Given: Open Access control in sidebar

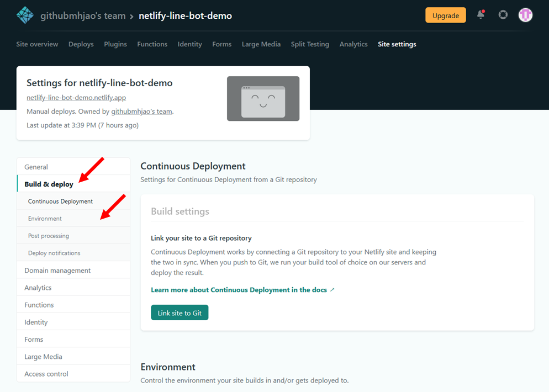Looking at the screenshot, I should (73, 373).
